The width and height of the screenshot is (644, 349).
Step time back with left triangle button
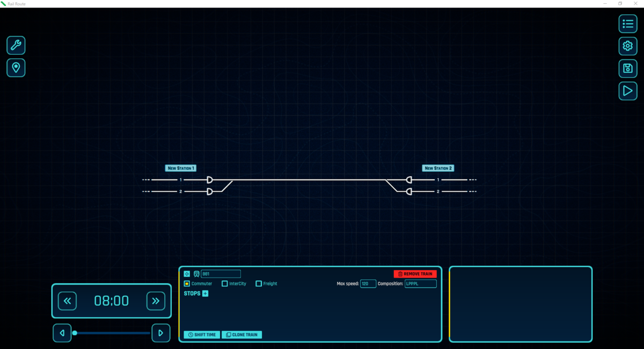62,333
